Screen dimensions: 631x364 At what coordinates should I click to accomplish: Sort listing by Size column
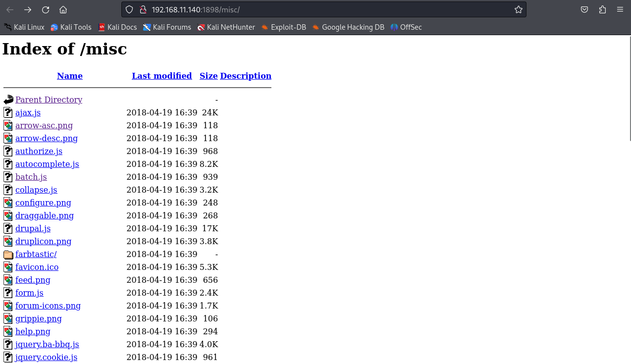(209, 76)
